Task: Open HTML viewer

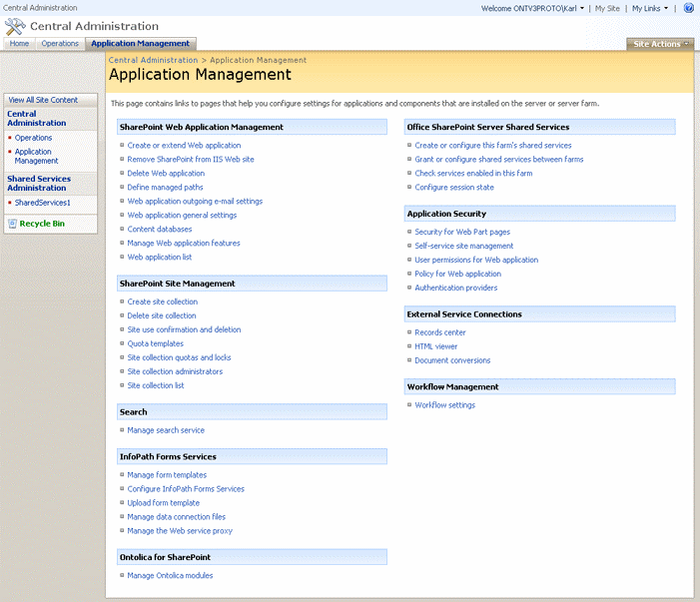Action: 436,346
